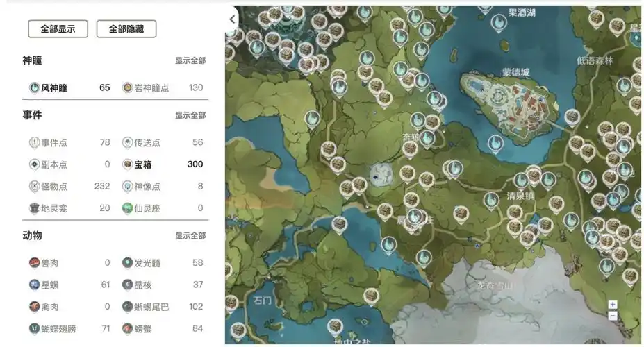Click the 仙灵座 icon
Viewport: 644px width, 347px height.
click(x=127, y=208)
